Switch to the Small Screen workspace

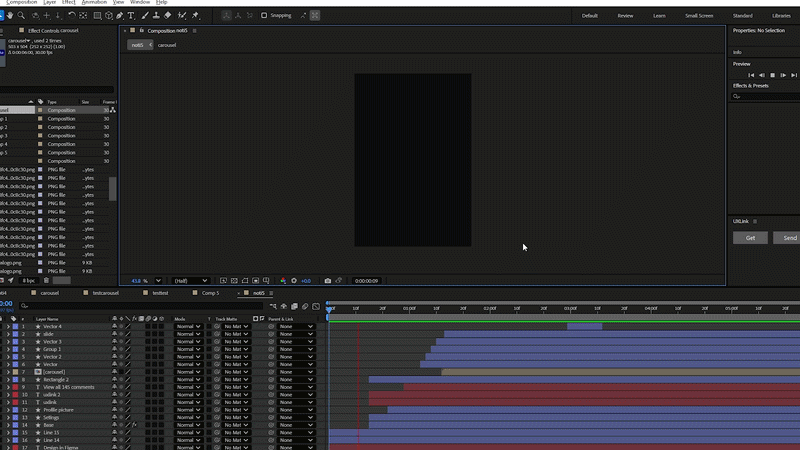(x=699, y=16)
